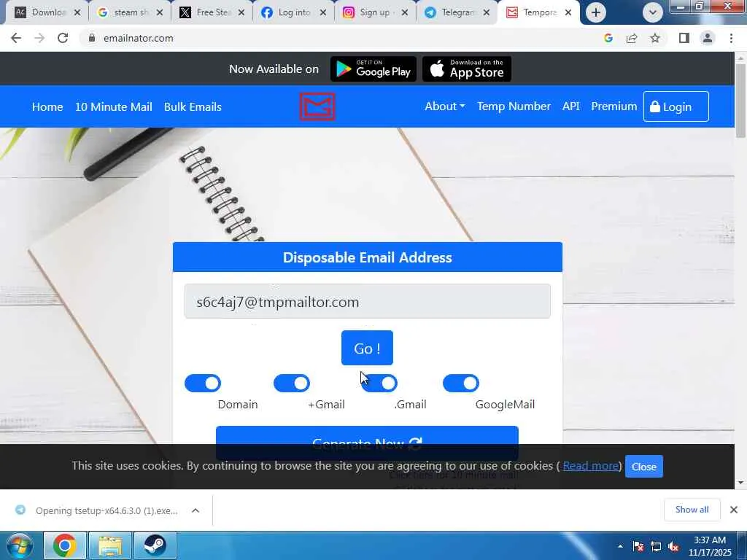Reload the emailnator page

[x=63, y=38]
